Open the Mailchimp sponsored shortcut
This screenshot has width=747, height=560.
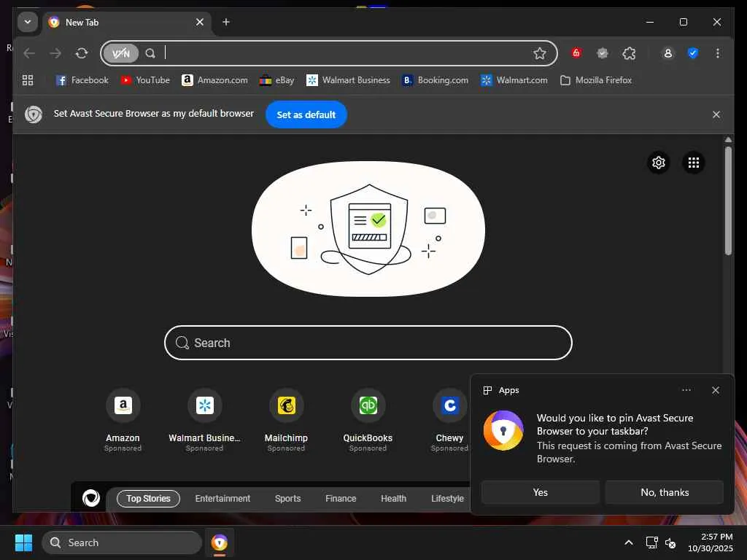(x=286, y=419)
